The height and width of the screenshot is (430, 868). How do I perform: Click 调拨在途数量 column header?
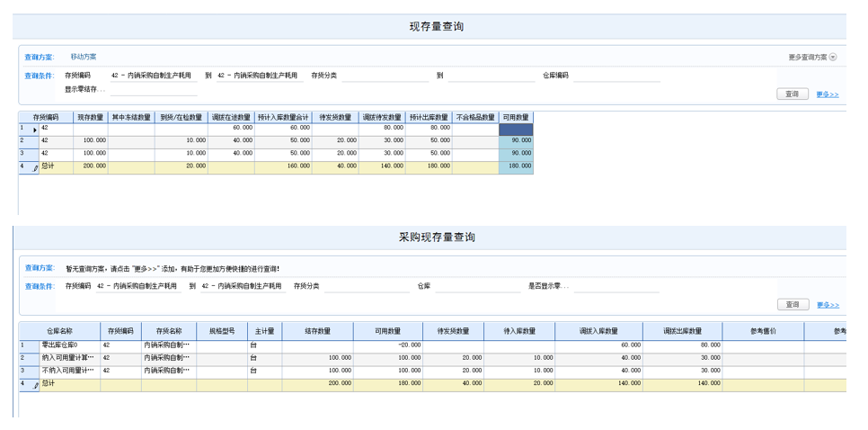(x=231, y=118)
